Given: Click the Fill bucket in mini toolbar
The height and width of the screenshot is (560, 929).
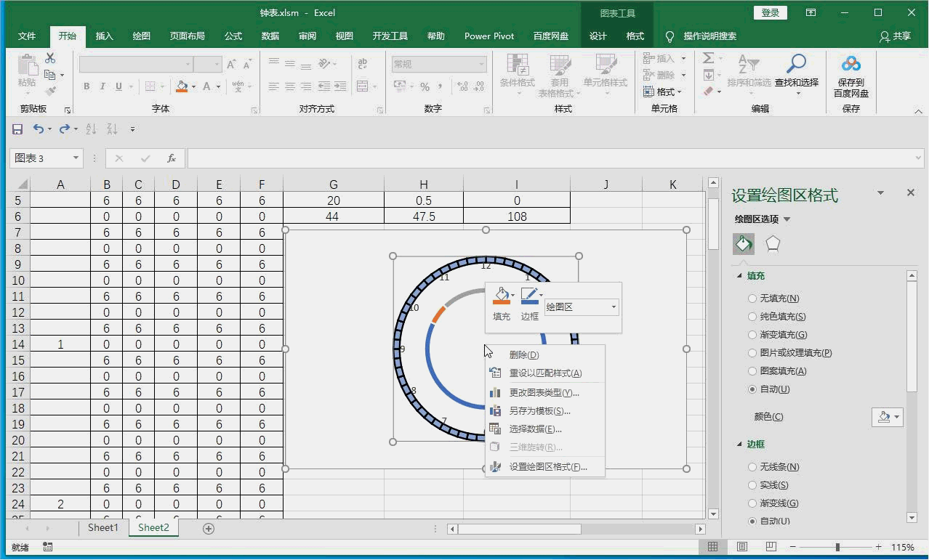Looking at the screenshot, I should click(x=502, y=296).
